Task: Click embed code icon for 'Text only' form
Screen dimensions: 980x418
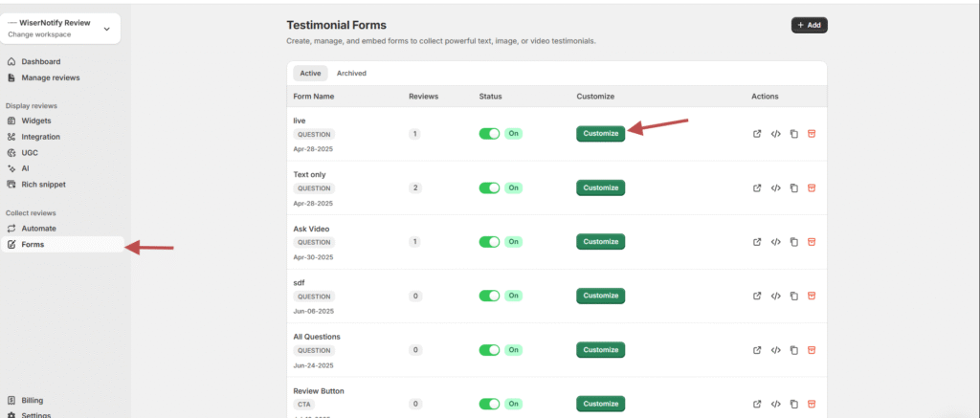Action: pos(776,188)
